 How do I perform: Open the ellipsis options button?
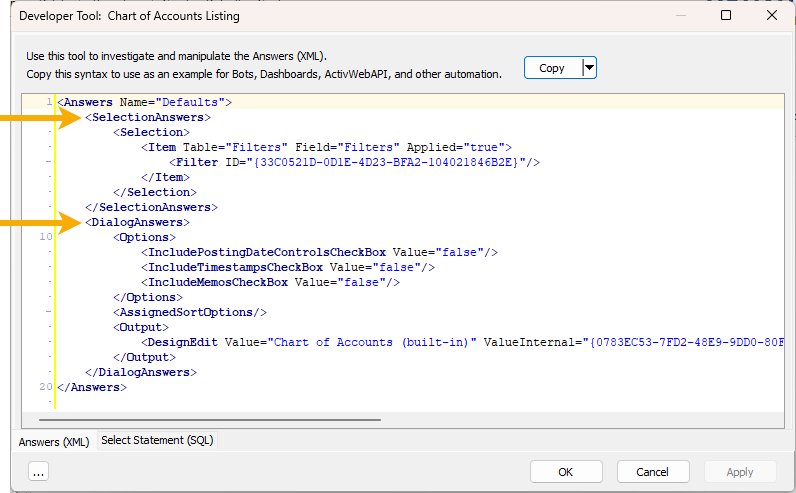[39, 472]
